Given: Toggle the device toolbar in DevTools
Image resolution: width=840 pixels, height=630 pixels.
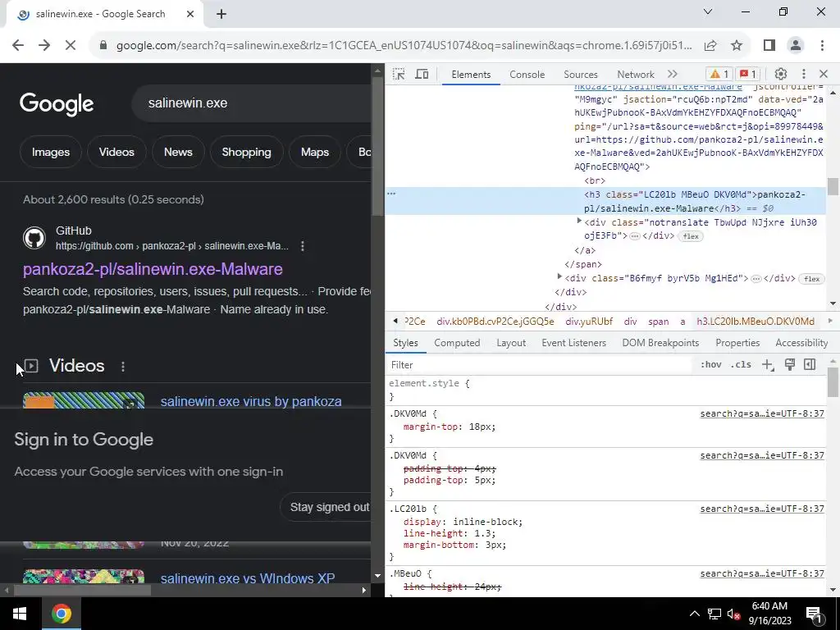Looking at the screenshot, I should pos(422,75).
